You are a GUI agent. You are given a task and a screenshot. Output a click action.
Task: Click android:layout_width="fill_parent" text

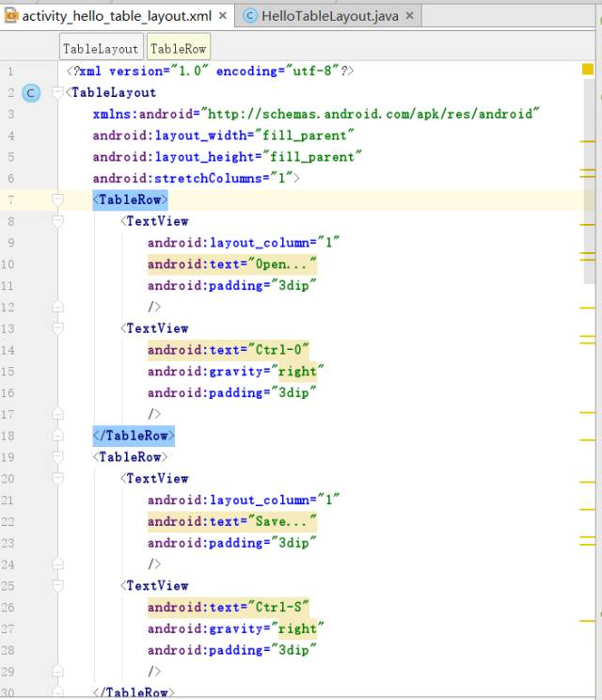223,135
